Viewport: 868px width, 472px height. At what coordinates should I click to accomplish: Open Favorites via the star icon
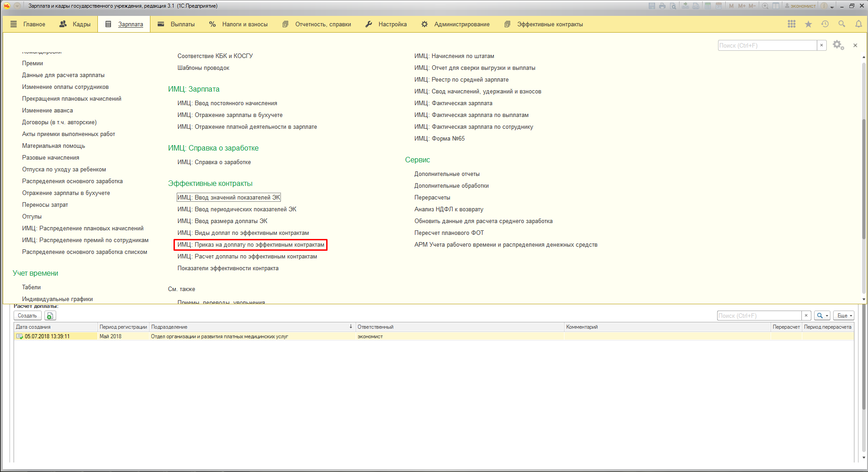[808, 24]
